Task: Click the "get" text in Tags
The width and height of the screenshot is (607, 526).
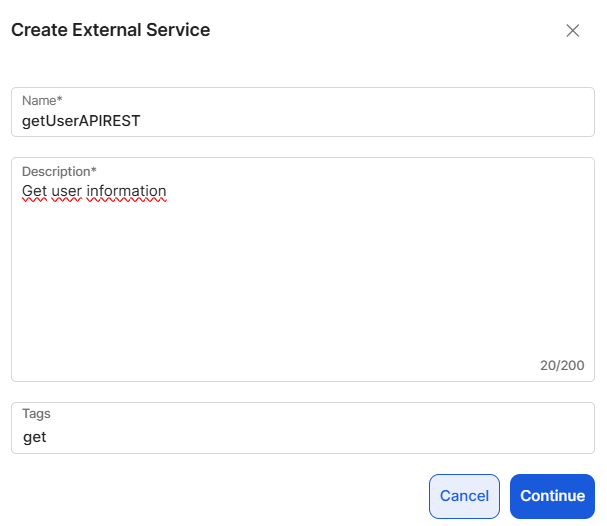Action: coord(35,437)
